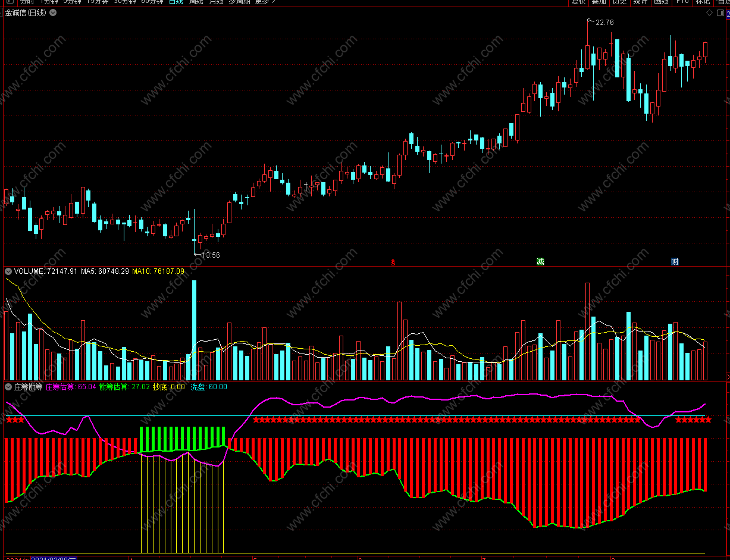Switch to the 30分钟 period tab
This screenshot has height=560, width=730.
point(125,2)
